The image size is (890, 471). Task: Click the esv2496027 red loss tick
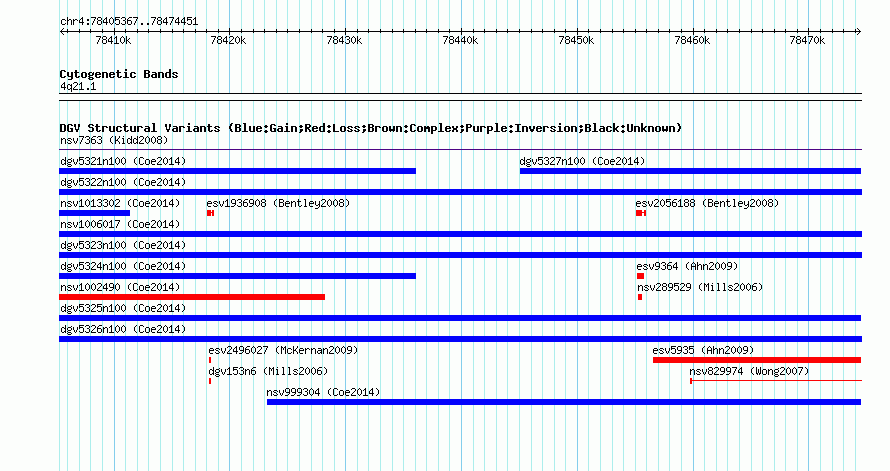(210, 360)
